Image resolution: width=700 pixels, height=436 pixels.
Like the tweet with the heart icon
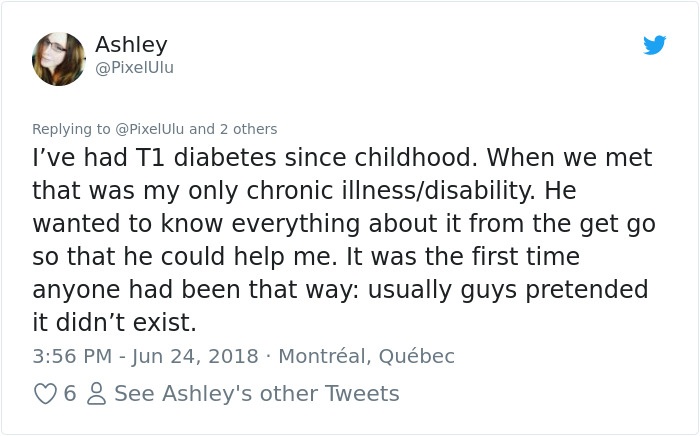point(45,394)
